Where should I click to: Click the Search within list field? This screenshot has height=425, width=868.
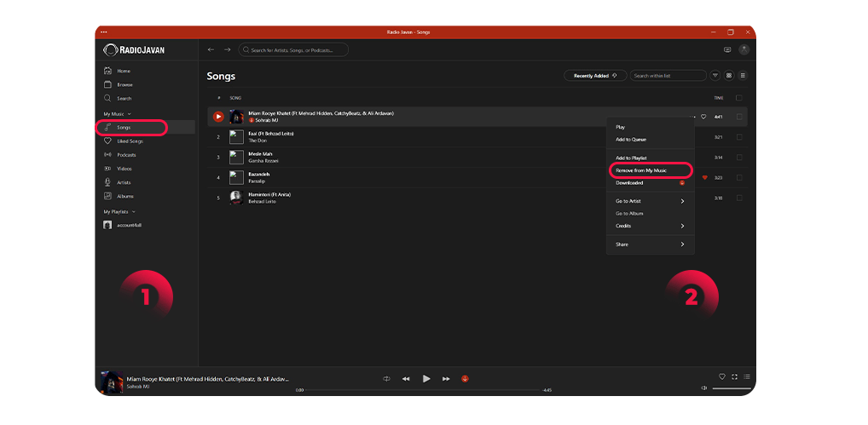pos(668,76)
